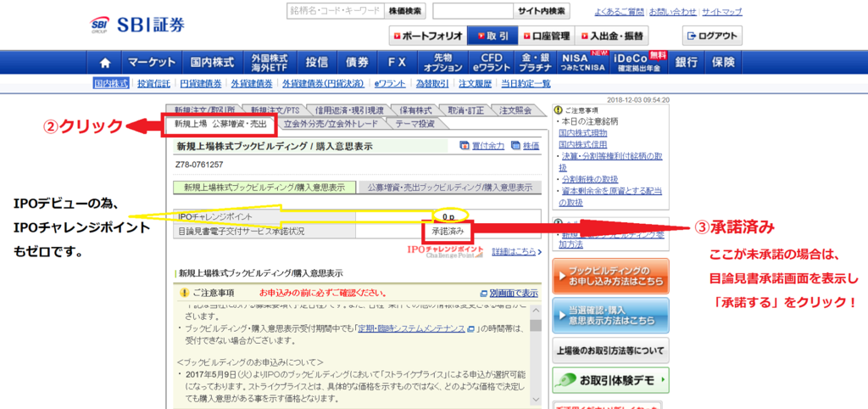
Task: Select 新規上場株式ブックビルディング/購入意思表示 sub-tab
Action: click(264, 188)
